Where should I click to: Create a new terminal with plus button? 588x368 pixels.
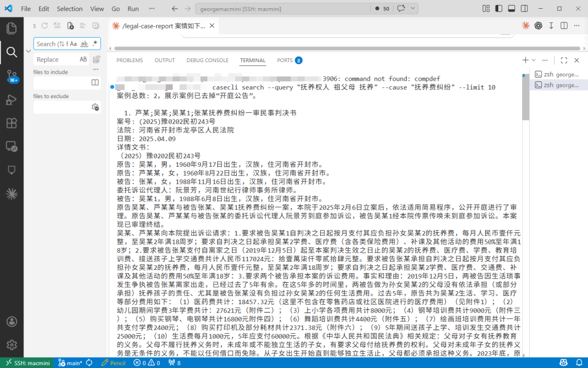(x=525, y=60)
